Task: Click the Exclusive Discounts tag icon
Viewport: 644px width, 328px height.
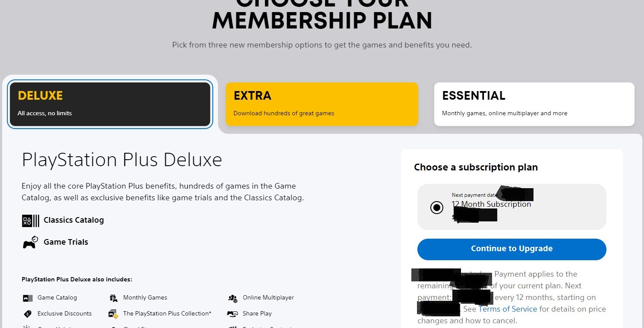Action: coord(27,314)
